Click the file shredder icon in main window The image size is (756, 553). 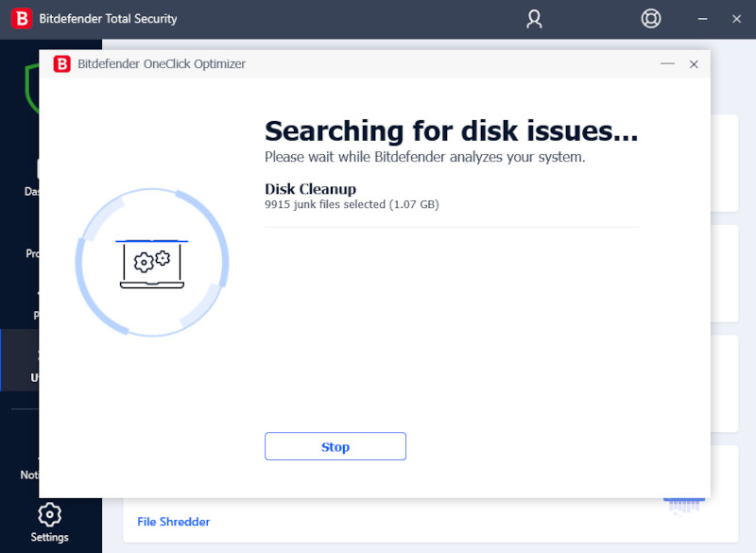pos(683,507)
